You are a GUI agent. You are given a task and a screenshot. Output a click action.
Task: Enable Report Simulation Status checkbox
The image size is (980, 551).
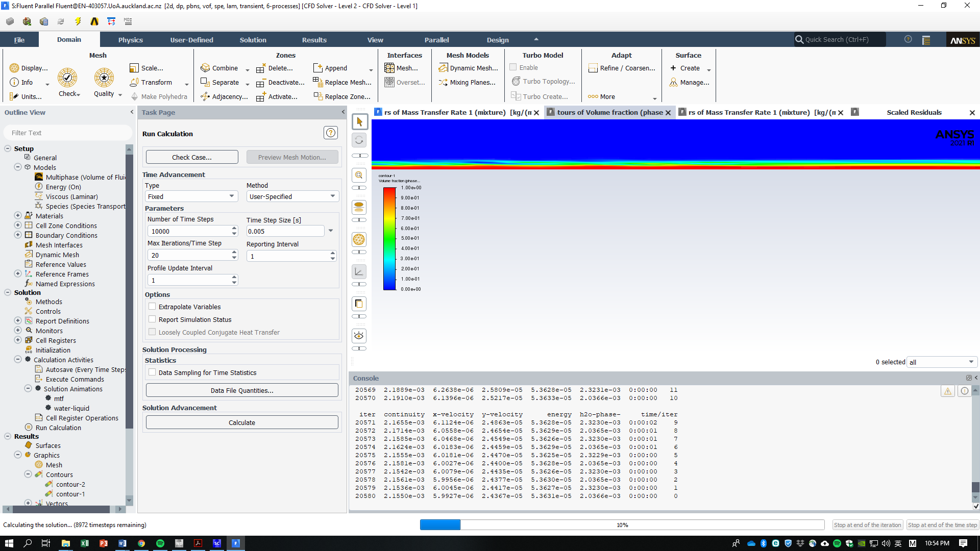click(152, 319)
